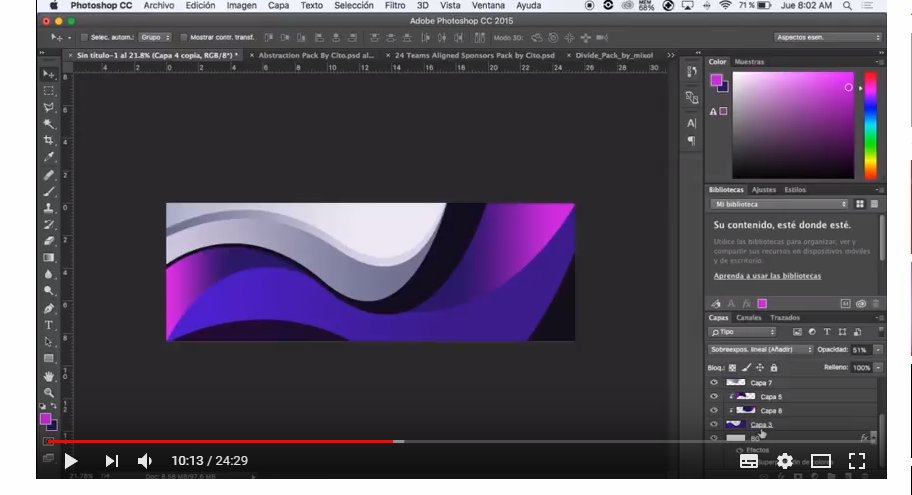Select the Blur tool
This screenshot has height=495, width=912.
49,274
